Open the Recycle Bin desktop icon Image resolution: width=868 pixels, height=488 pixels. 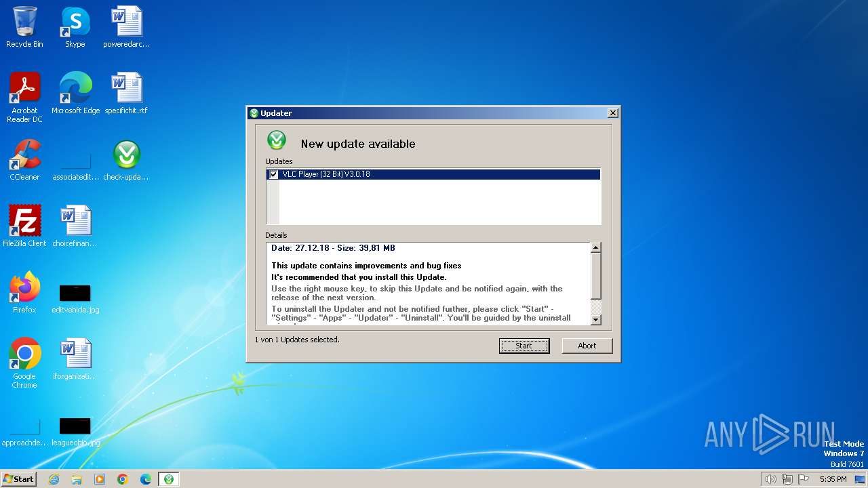coord(24,28)
